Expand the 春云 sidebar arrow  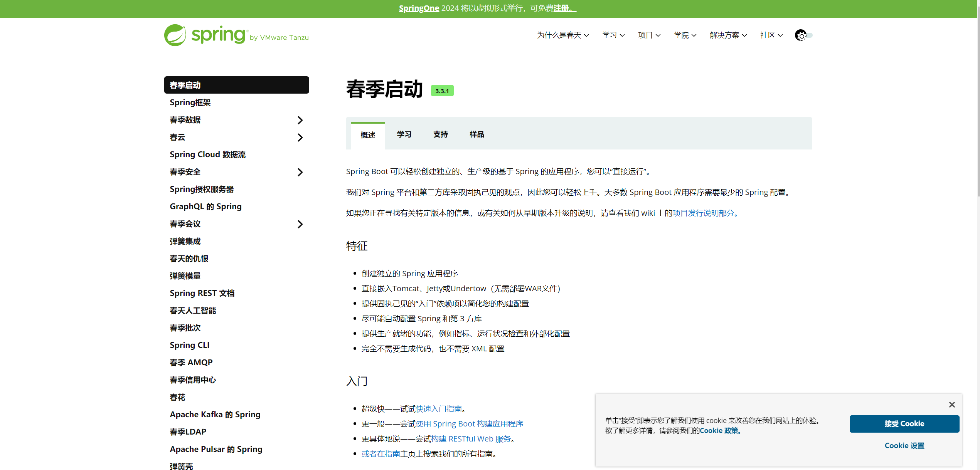click(300, 138)
